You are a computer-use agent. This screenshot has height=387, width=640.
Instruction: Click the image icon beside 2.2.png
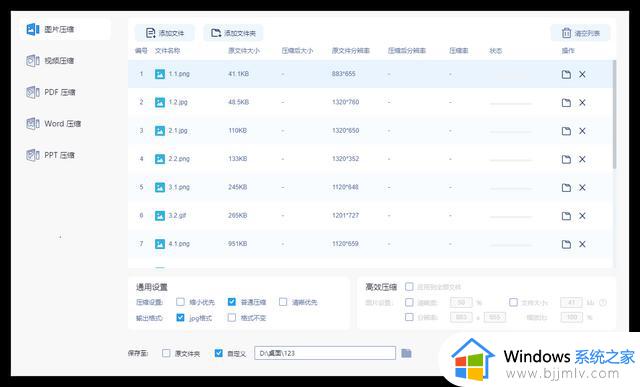(160, 159)
